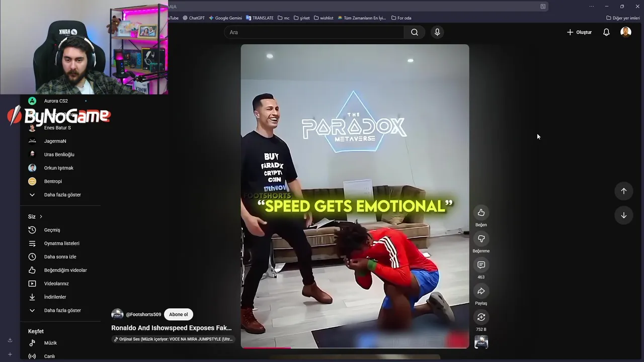Click the Müzik note icon

click(32, 343)
